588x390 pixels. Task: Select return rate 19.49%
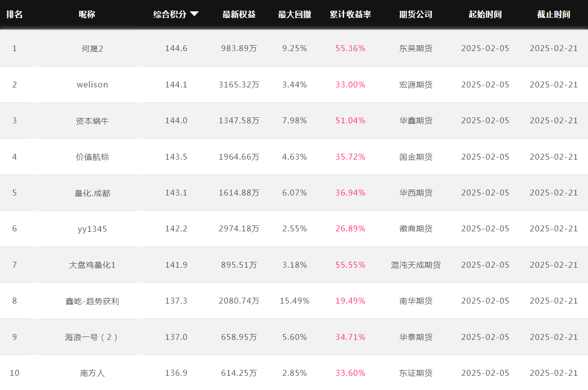(351, 301)
